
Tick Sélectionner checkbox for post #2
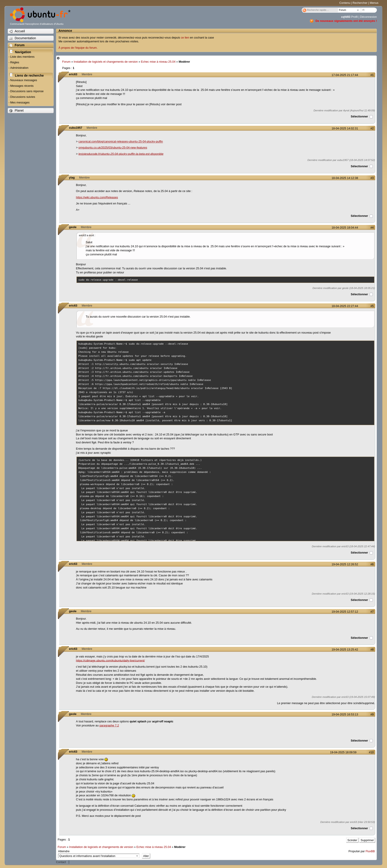point(371,167)
